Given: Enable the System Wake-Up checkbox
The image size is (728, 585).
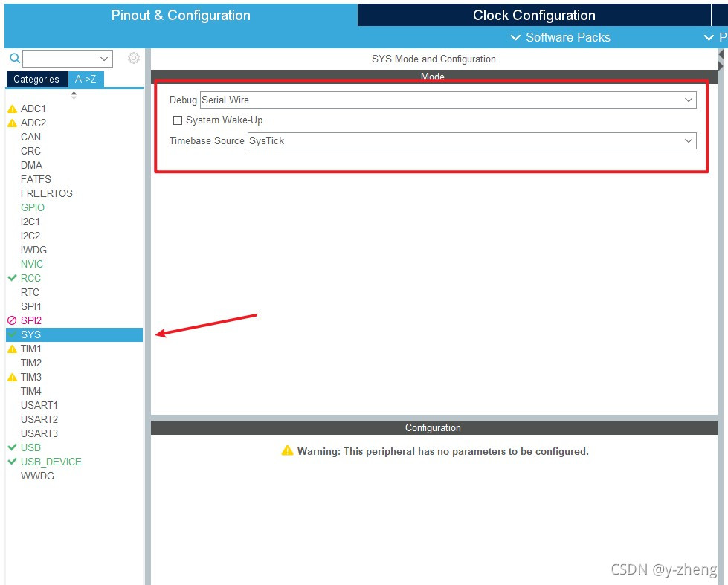Looking at the screenshot, I should point(178,120).
